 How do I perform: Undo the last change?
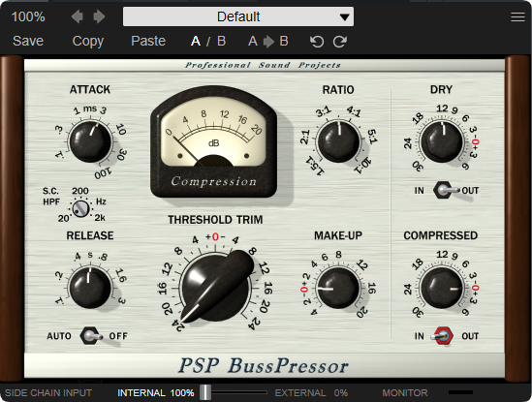pyautogui.click(x=317, y=42)
